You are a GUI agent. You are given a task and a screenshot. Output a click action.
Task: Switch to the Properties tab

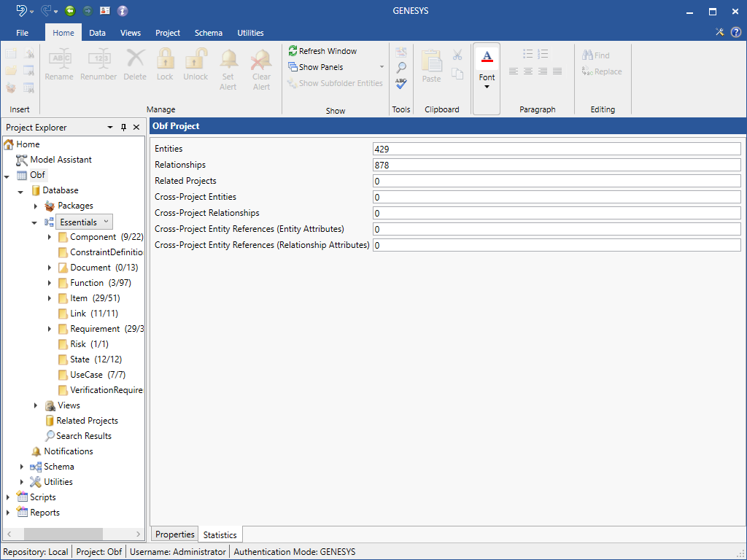[x=175, y=534]
